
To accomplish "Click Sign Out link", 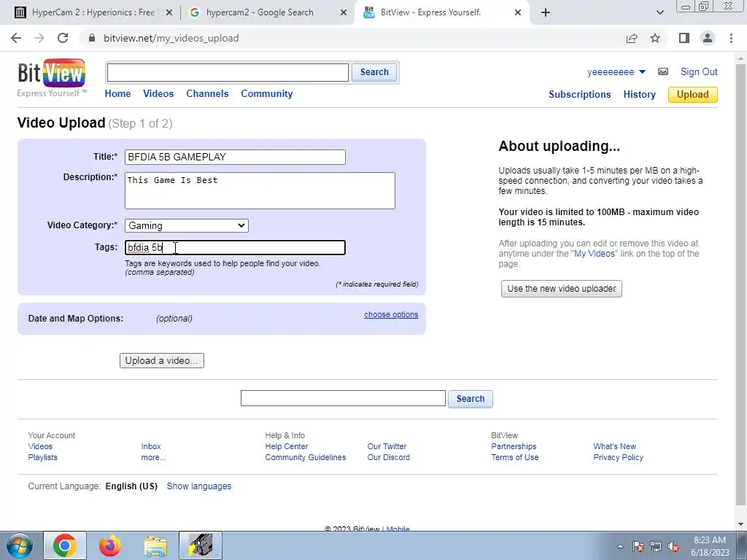I will (x=699, y=72).
